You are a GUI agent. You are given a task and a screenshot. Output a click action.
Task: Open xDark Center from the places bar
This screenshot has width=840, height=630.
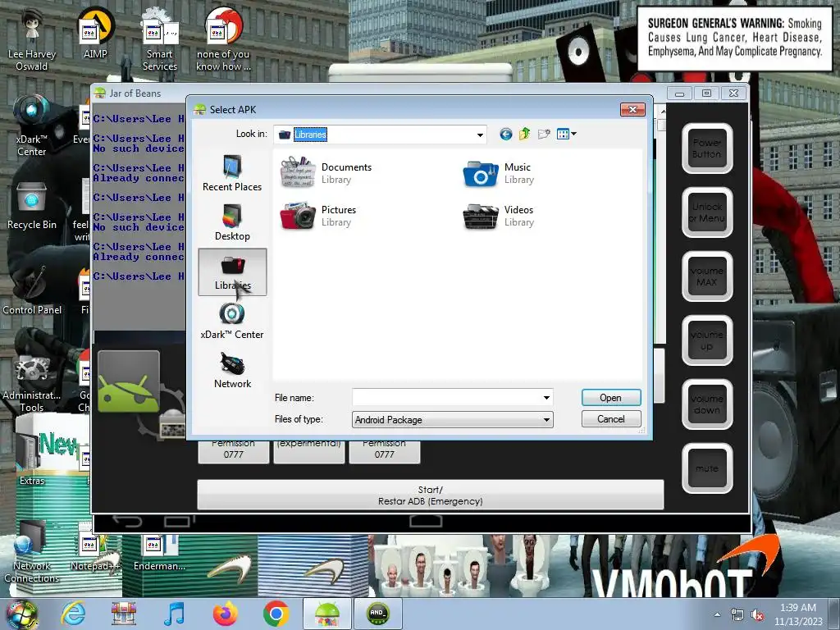[232, 321]
